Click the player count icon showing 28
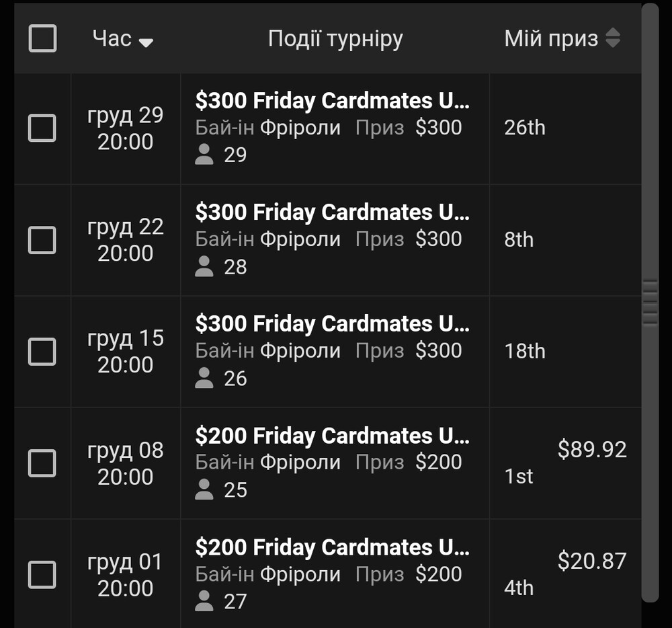672x628 pixels. pyautogui.click(x=204, y=266)
